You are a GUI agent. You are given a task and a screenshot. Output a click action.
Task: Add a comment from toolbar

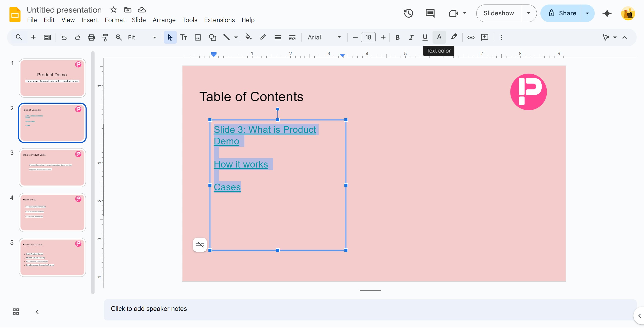(x=485, y=37)
